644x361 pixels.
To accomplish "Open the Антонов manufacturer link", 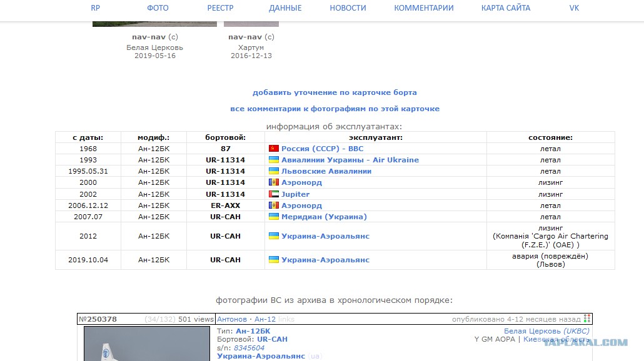I will (231, 319).
